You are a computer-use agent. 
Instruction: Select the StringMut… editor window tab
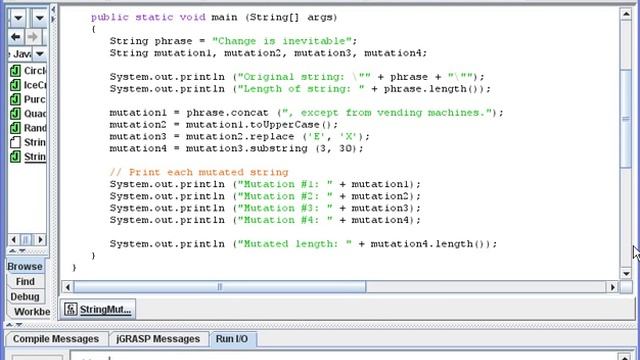98,309
